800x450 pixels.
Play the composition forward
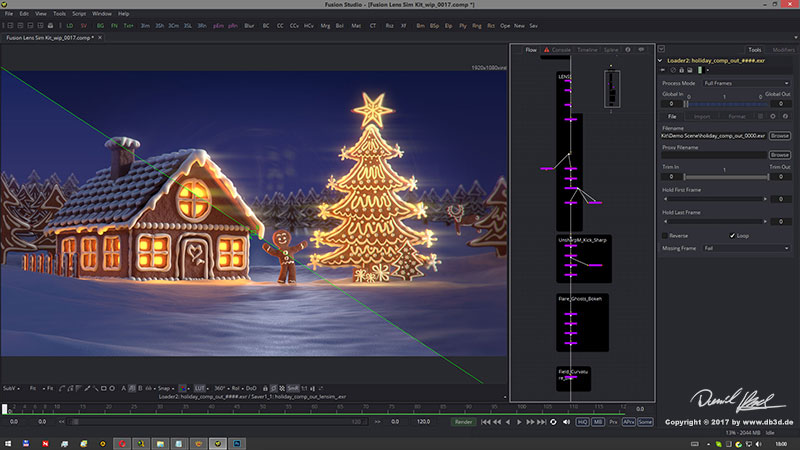519,422
